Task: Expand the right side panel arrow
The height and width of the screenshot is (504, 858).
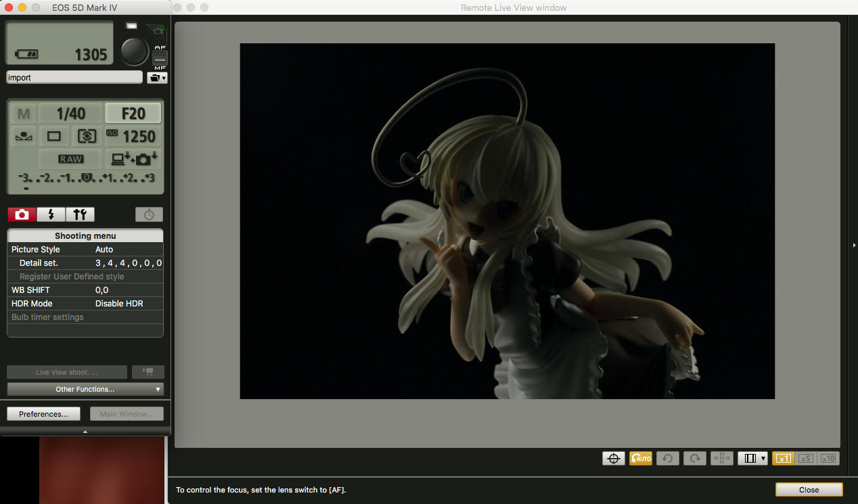Action: (854, 245)
